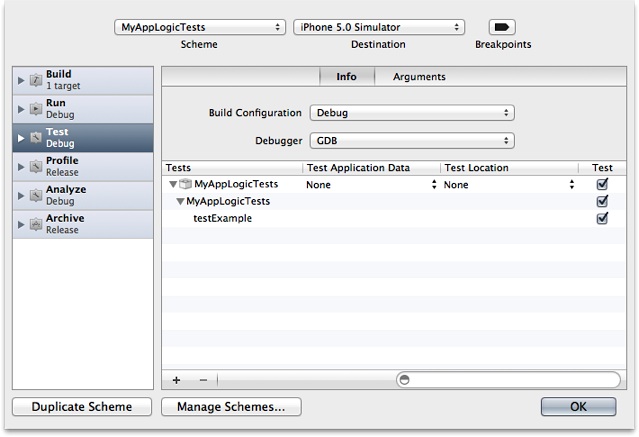
Task: Toggle the MyAppLogicTests class Test checkbox
Action: click(602, 201)
